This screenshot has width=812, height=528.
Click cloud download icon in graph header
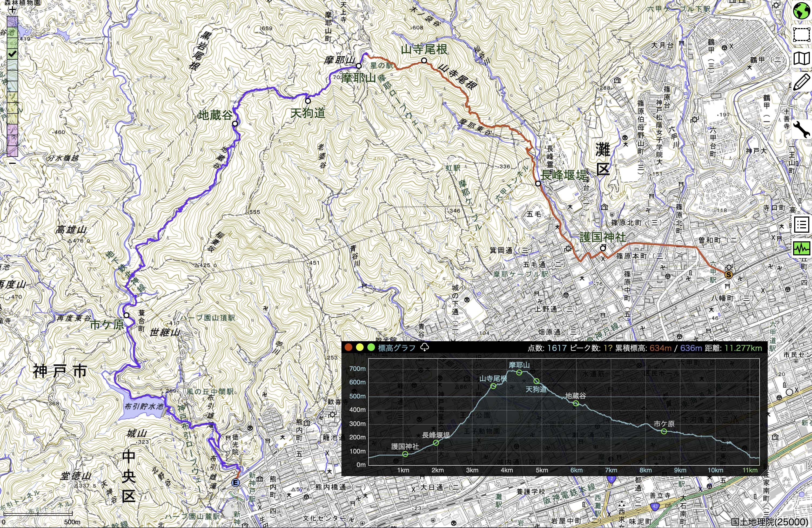[425, 347]
